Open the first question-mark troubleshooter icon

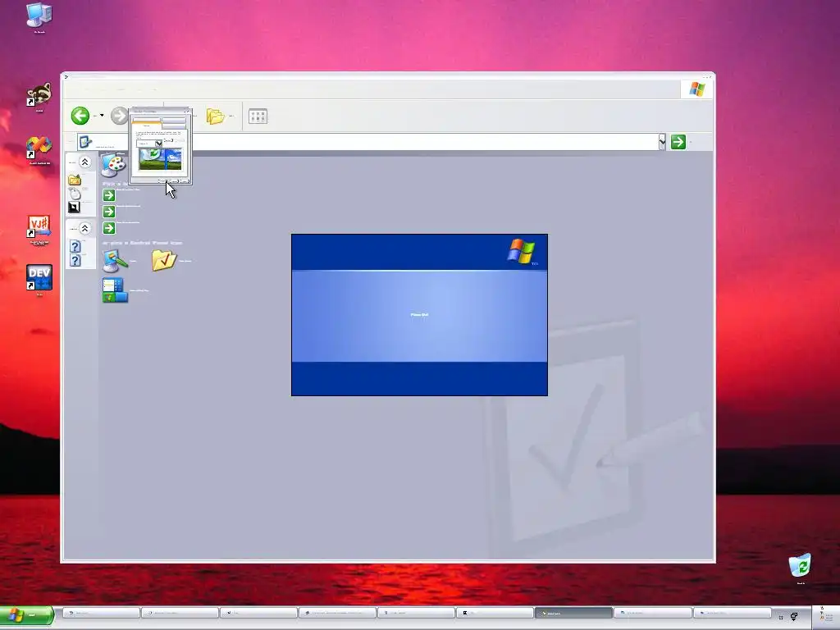75,246
